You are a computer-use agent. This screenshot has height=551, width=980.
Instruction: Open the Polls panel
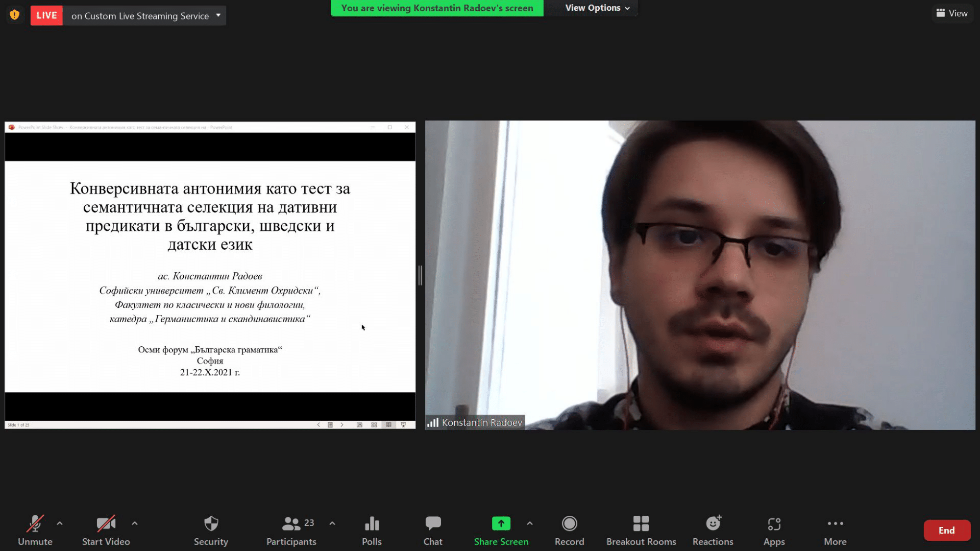click(371, 530)
